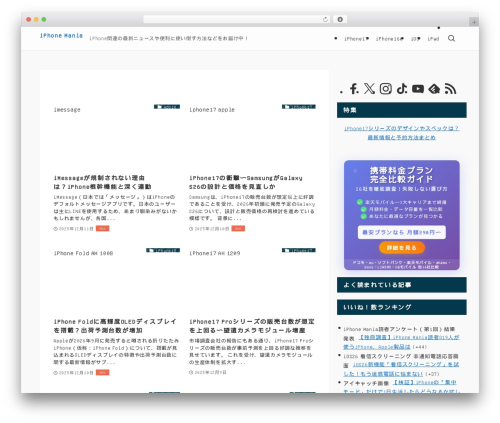Click the browser reload icon
Image resolution: width=500 pixels, height=423 pixels.
click(325, 19)
